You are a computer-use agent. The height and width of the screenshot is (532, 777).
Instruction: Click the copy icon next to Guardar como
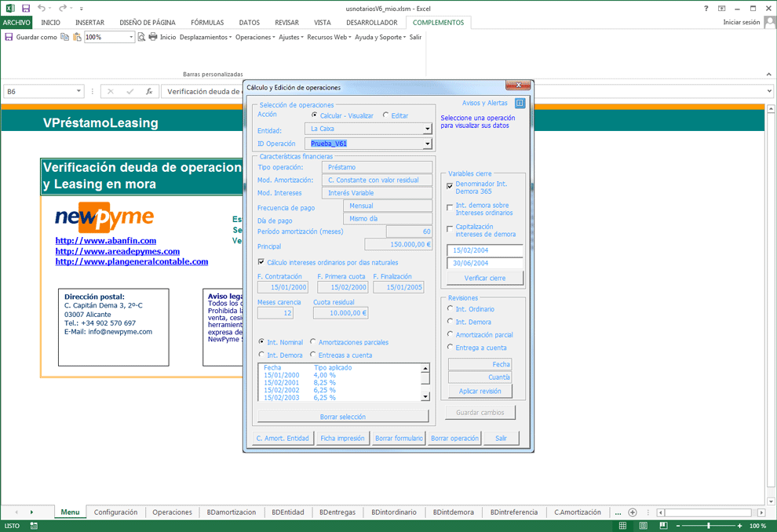[64, 37]
